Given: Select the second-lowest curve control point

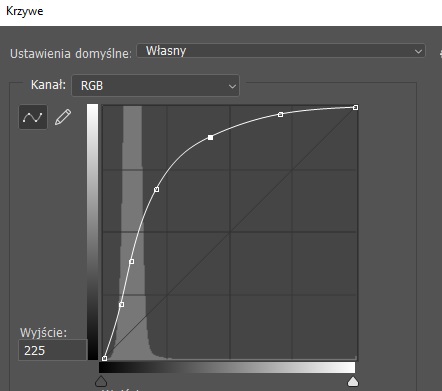Looking at the screenshot, I should pos(122,304).
